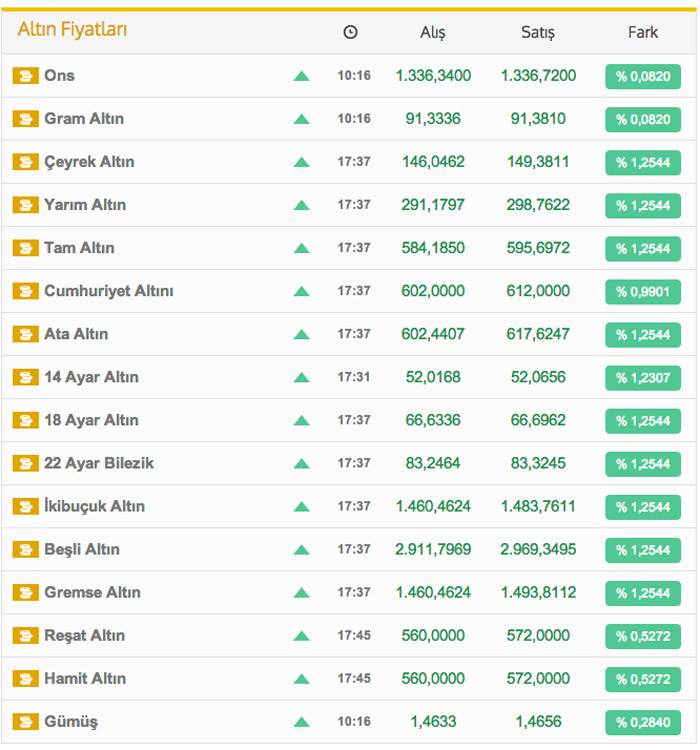Click the % 0,2840 badge for Gümüş

[643, 722]
